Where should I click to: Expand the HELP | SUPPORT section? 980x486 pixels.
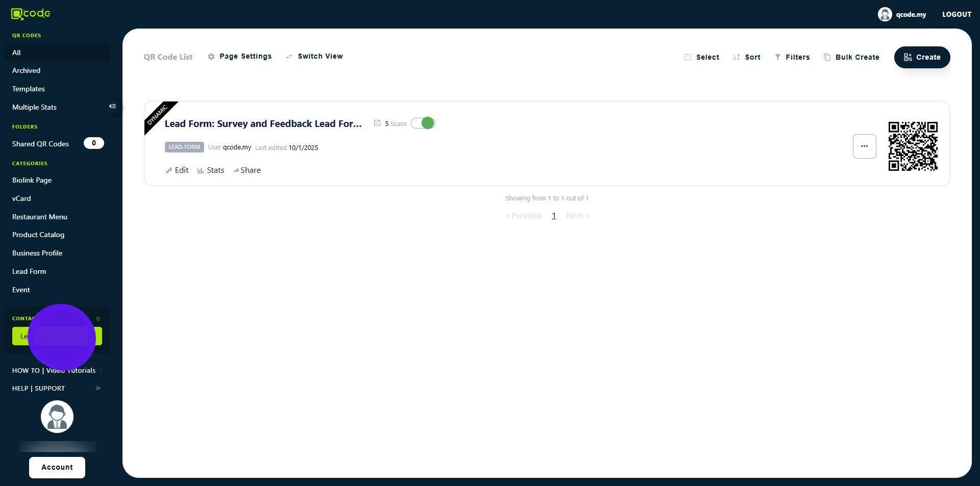coord(98,389)
